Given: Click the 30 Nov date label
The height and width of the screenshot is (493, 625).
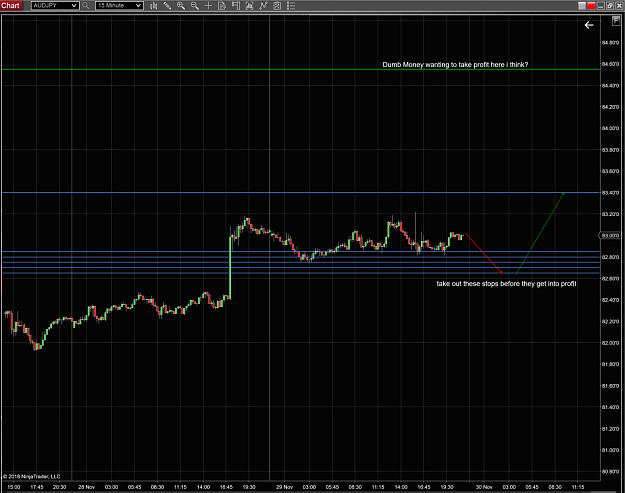Looking at the screenshot, I should click(484, 487).
